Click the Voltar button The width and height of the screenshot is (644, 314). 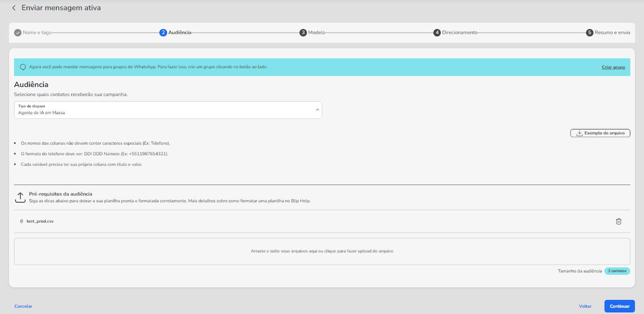(x=585, y=306)
